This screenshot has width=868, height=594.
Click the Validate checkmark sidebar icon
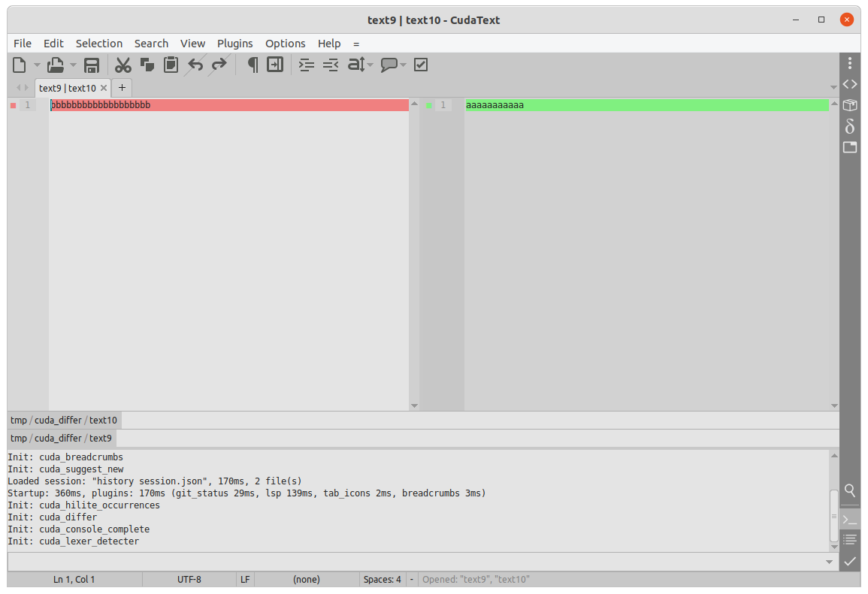pos(850,561)
